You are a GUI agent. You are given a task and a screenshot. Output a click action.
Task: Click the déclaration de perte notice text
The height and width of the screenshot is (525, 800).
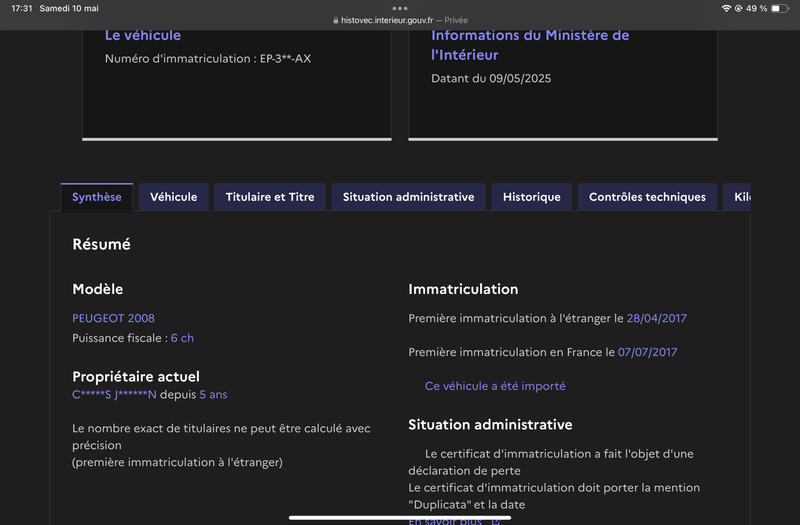point(551,462)
